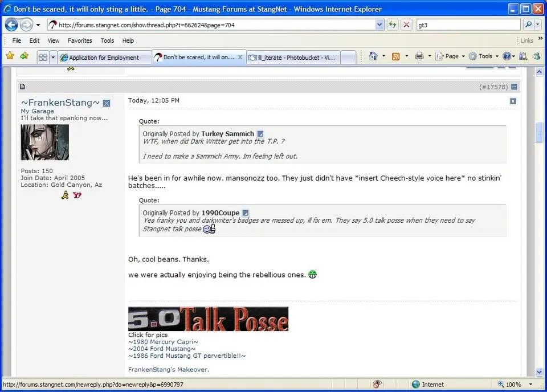Click the vertical scrollbar up arrow
This screenshot has height=392, width=547.
click(540, 72)
